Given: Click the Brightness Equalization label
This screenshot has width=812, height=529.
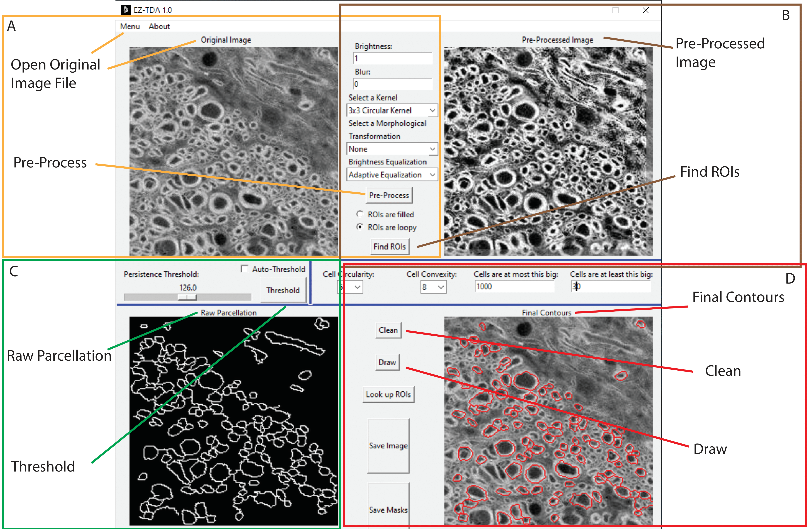Looking at the screenshot, I should [x=388, y=162].
